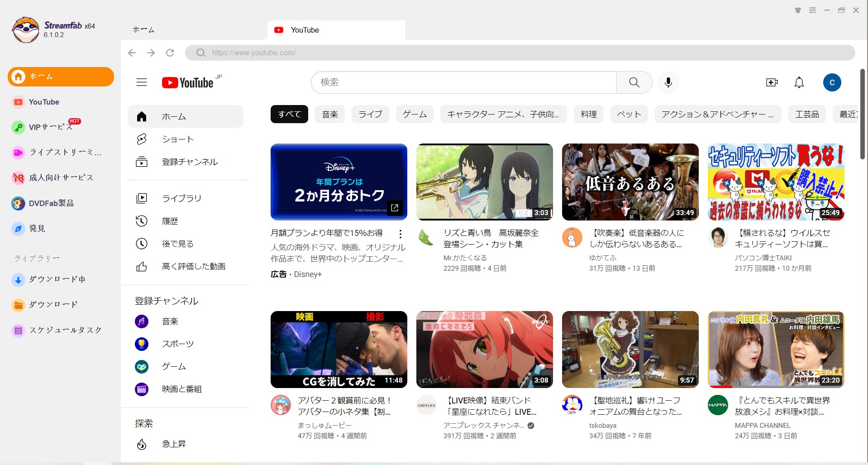Screen dimensions: 868x465
Task: Open the account avatar 'C'
Action: 832,82
